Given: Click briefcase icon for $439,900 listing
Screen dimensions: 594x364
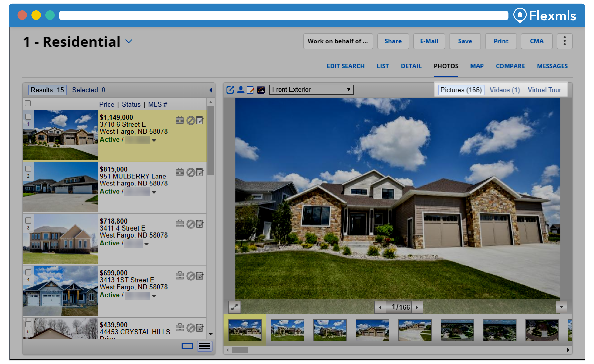Looking at the screenshot, I should [180, 328].
